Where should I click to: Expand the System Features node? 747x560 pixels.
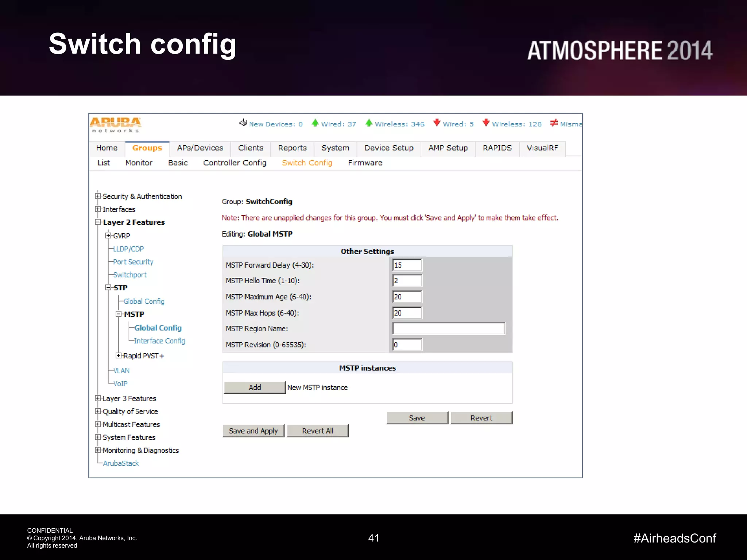(98, 437)
